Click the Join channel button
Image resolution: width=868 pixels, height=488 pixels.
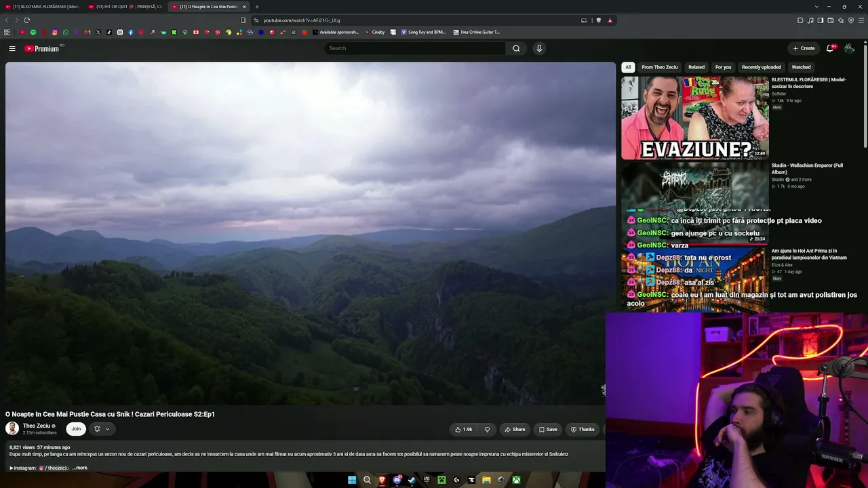pyautogui.click(x=76, y=429)
